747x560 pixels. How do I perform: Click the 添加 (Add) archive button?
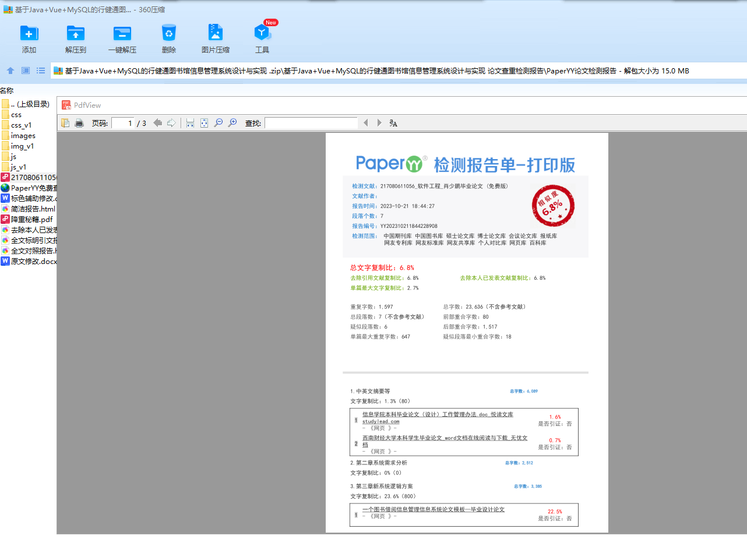(x=29, y=39)
